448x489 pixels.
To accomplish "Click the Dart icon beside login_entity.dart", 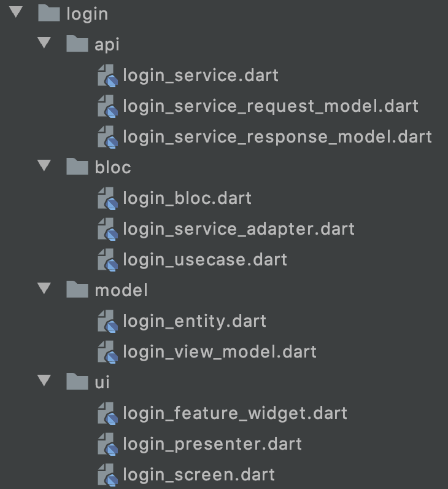I will coord(107,321).
